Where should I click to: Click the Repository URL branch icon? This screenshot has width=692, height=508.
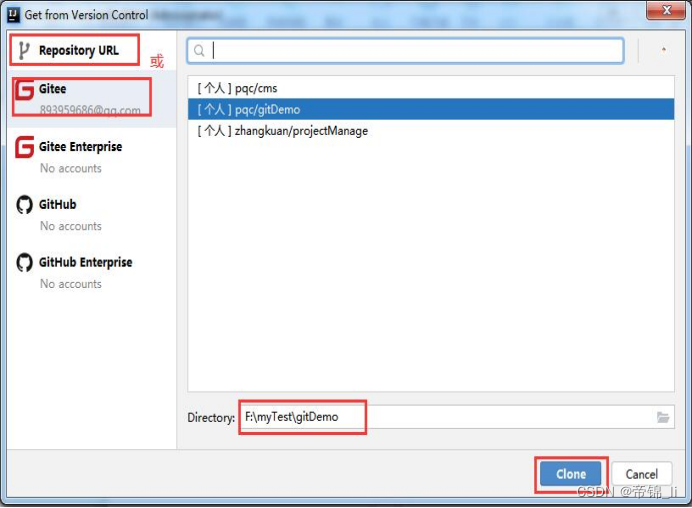pos(24,51)
